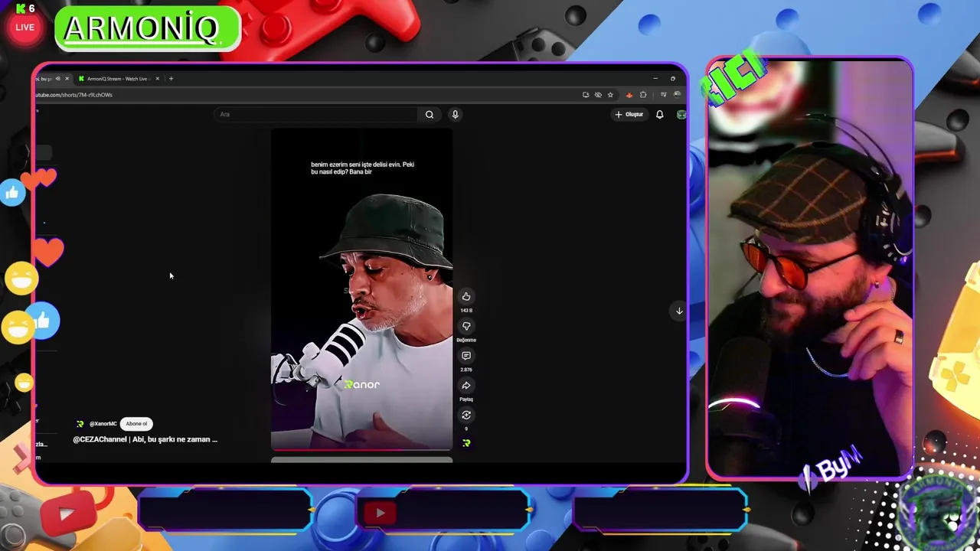Open the Short title starting with @CEZAChannel
The height and width of the screenshot is (551, 980).
tap(145, 439)
